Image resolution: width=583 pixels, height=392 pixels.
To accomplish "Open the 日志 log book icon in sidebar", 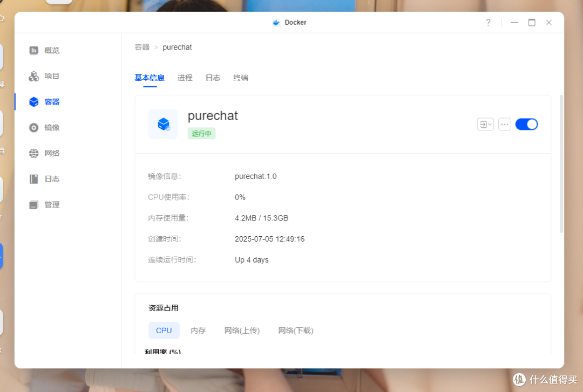I will (33, 179).
